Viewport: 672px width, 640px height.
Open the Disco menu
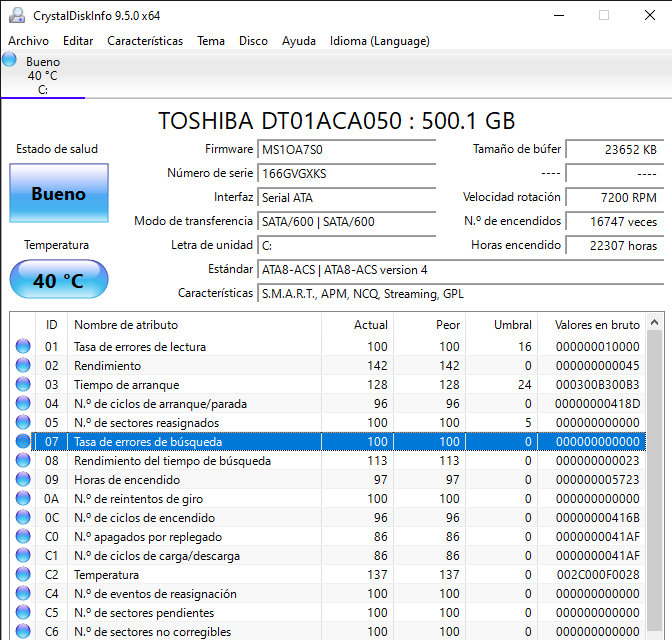(x=253, y=41)
